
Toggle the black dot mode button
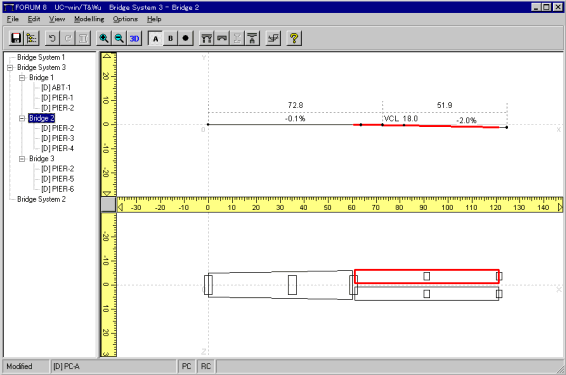(186, 38)
